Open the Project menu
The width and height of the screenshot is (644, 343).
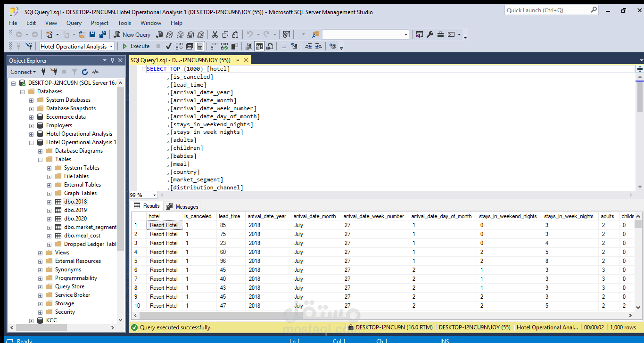[99, 23]
